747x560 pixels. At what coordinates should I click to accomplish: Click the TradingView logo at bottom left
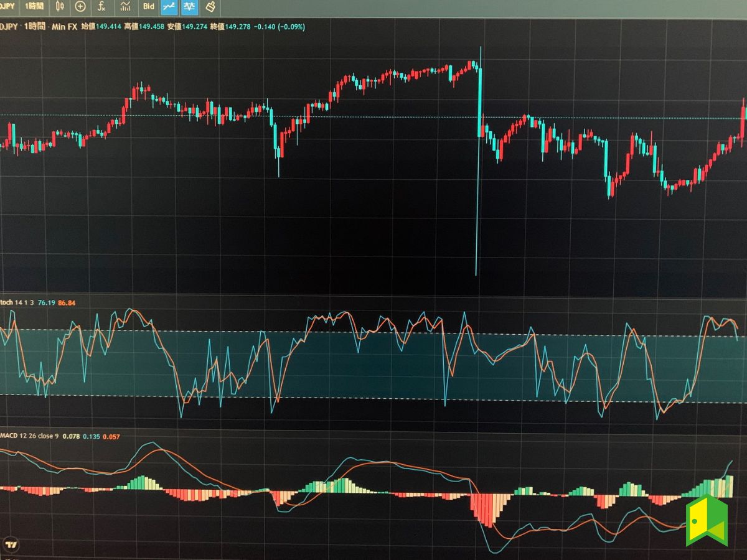(x=11, y=545)
